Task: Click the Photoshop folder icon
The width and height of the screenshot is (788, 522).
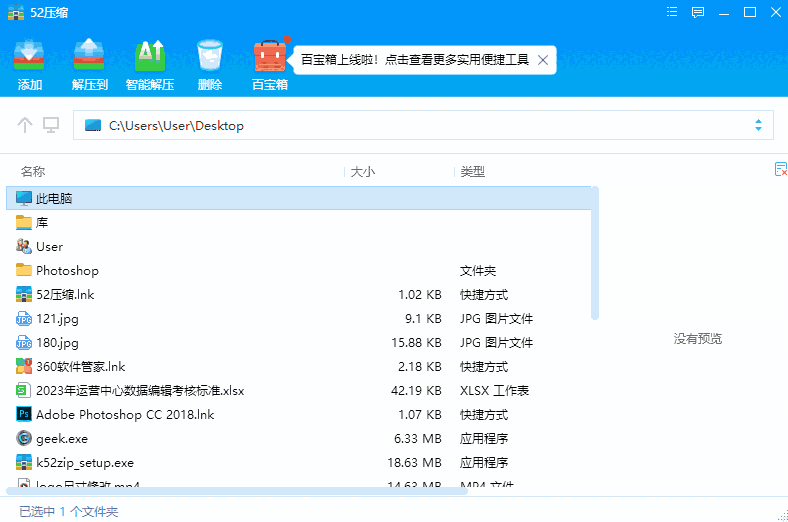Action: (24, 270)
